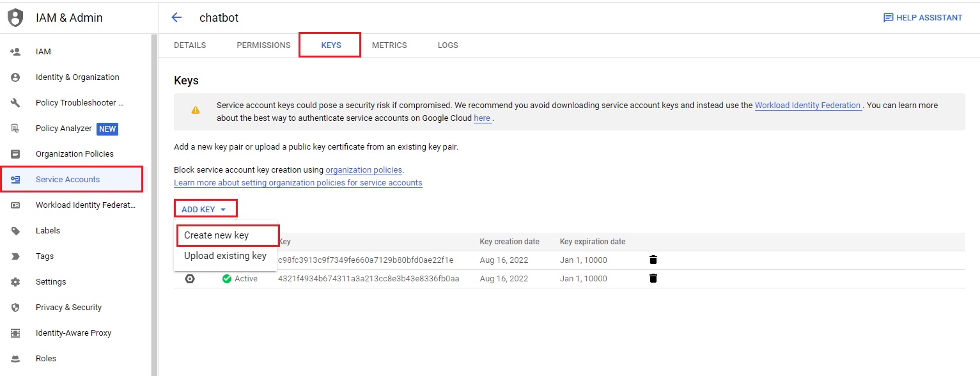
Task: Delete the key ending in fb0aa
Action: click(x=653, y=278)
